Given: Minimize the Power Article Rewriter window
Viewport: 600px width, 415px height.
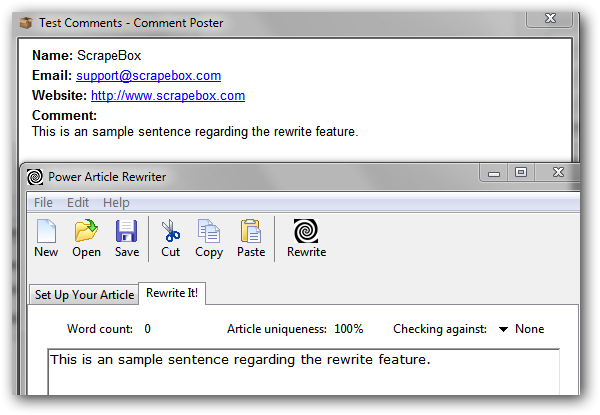Looking at the screenshot, I should (x=494, y=173).
